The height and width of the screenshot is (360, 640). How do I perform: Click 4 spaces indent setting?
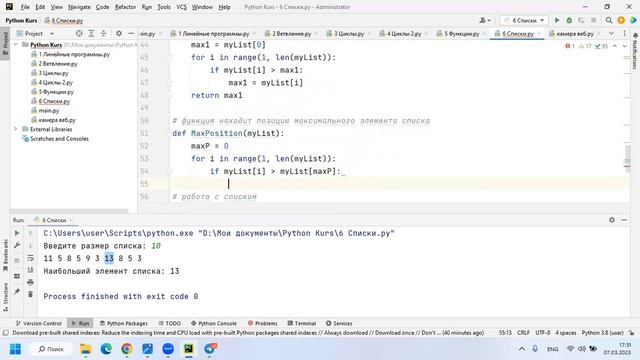[x=566, y=333]
